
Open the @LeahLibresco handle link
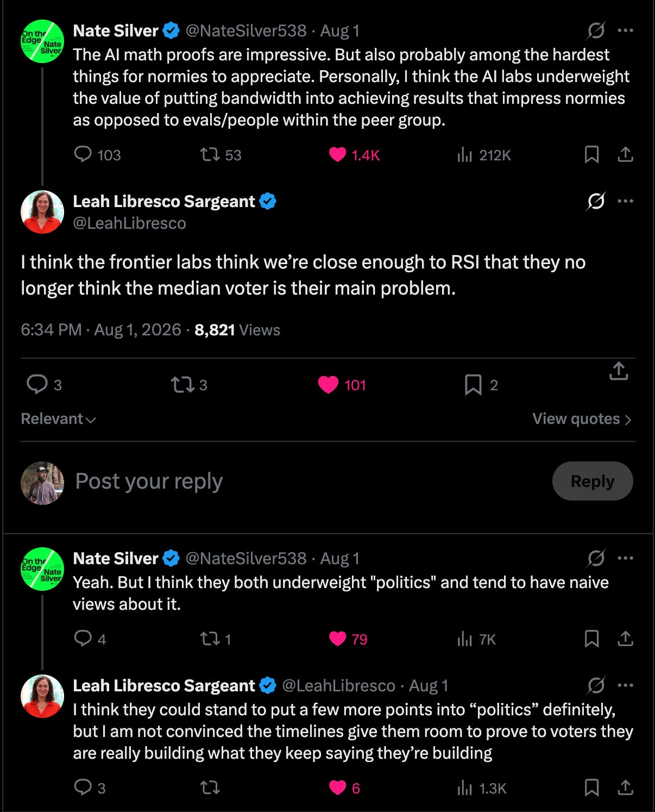click(129, 223)
